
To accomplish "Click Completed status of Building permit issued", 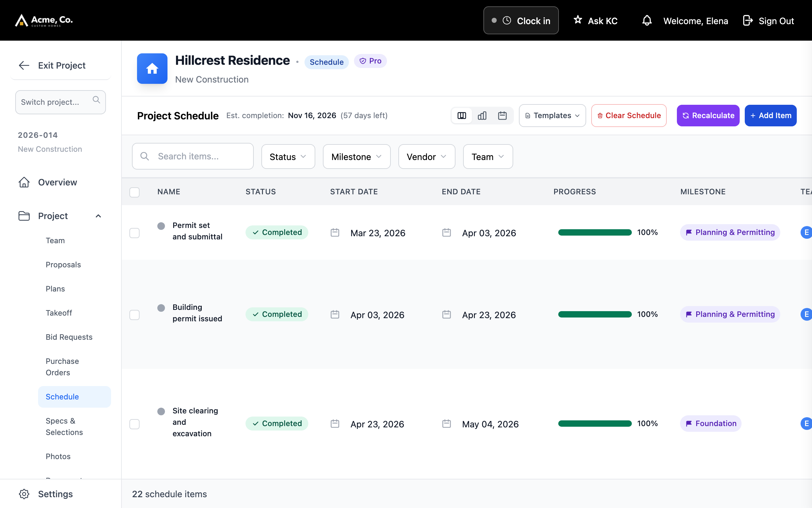I will pyautogui.click(x=277, y=314).
